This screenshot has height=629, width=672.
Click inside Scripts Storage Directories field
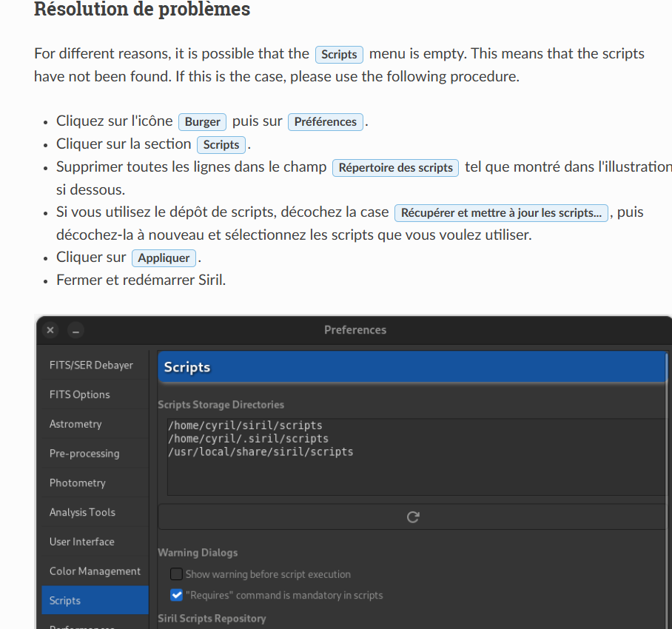pos(414,474)
